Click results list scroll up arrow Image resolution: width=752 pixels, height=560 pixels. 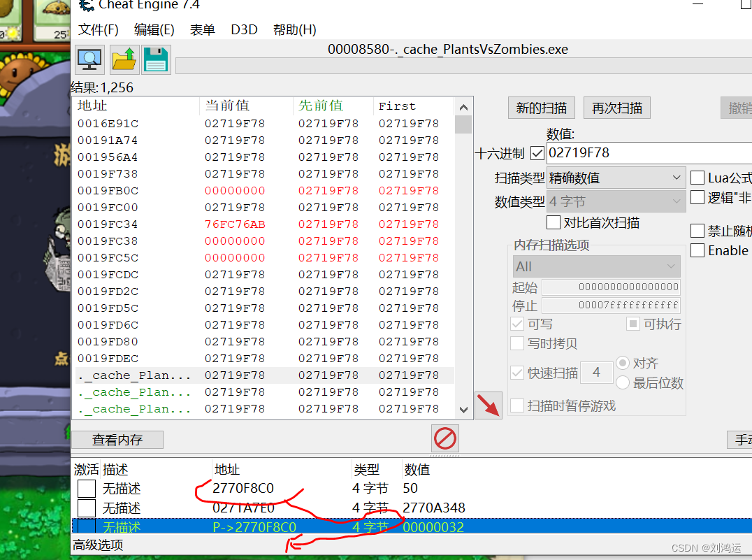point(463,108)
